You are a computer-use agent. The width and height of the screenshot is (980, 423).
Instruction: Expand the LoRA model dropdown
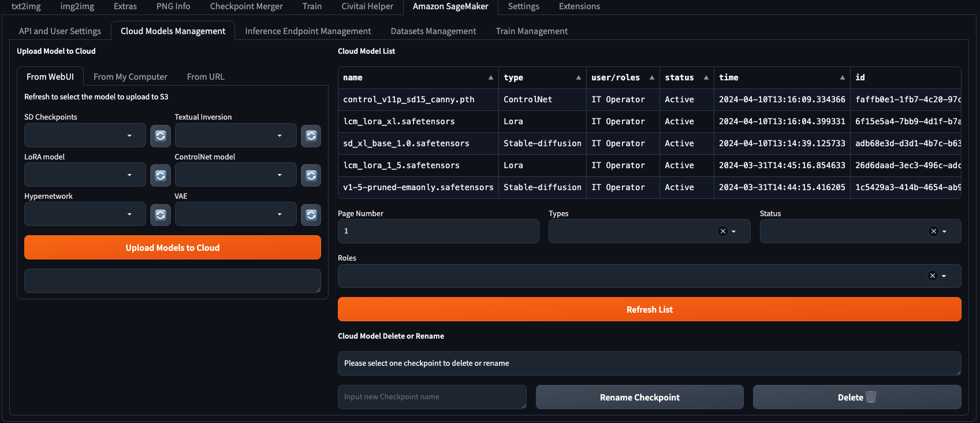pos(85,175)
